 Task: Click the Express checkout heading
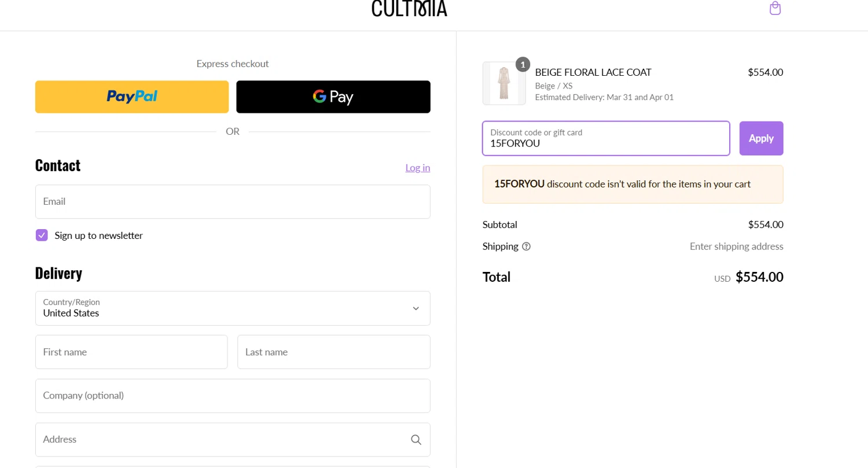[x=233, y=64]
